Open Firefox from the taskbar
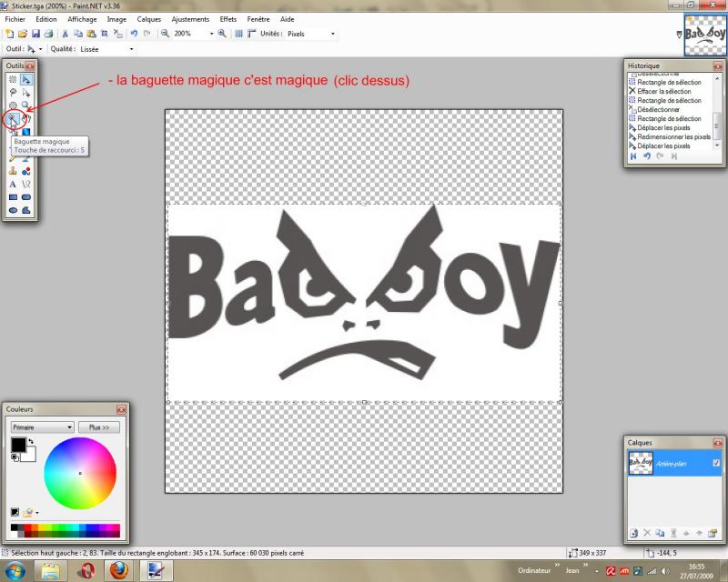 [x=119, y=570]
